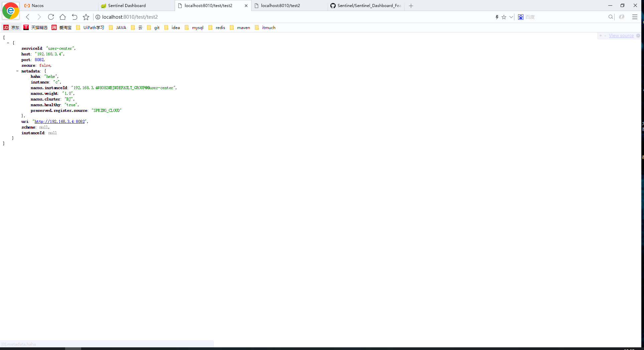The width and height of the screenshot is (644, 350).
Task: Click the search magnifier icon
Action: point(611,17)
